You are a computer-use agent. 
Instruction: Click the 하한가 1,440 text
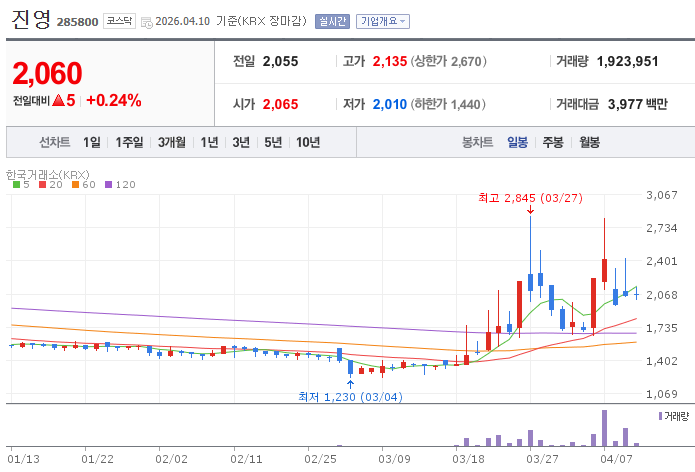pyautogui.click(x=448, y=105)
